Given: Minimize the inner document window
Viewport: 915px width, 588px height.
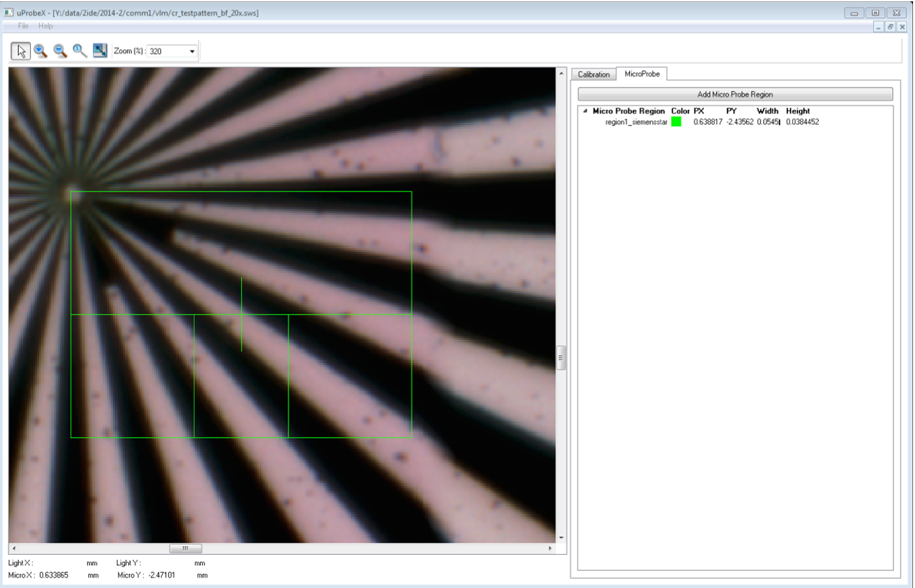Looking at the screenshot, I should click(x=878, y=27).
